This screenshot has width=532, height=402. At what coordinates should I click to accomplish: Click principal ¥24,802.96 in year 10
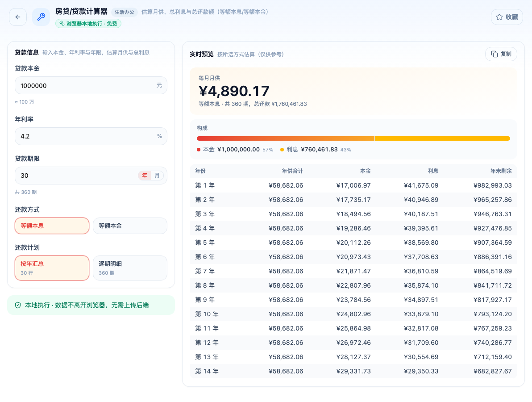[x=353, y=314]
